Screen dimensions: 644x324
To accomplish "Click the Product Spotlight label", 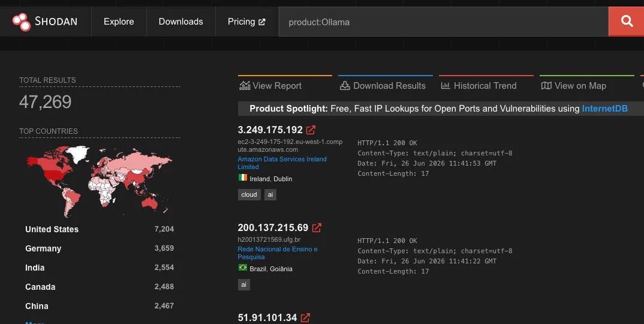I will (x=289, y=109).
